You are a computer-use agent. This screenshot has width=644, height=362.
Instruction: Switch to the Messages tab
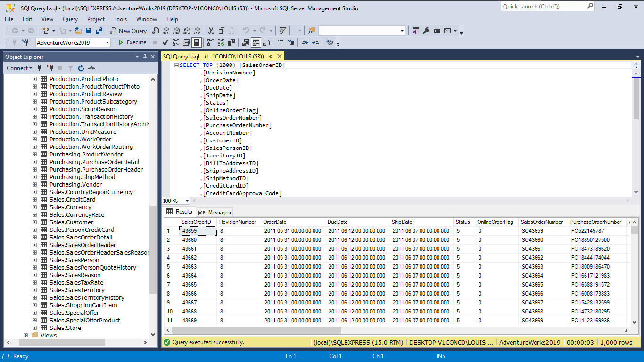click(x=215, y=212)
